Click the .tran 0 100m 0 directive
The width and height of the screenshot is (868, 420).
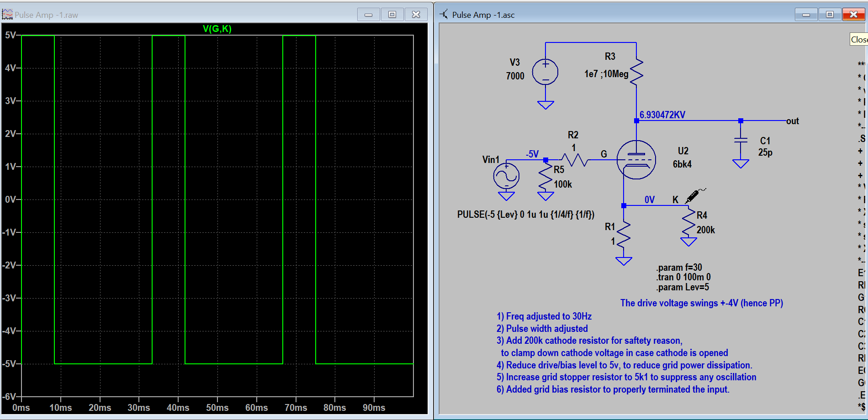click(x=683, y=277)
